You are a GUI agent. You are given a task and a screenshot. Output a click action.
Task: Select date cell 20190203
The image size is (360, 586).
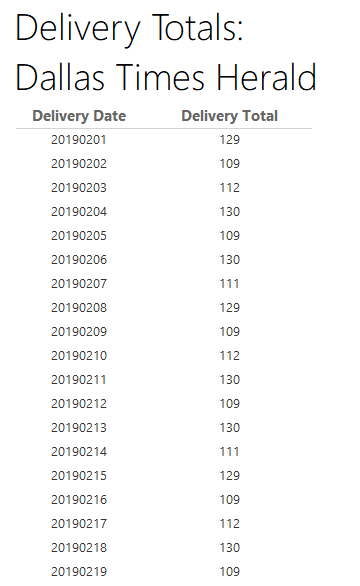pyautogui.click(x=79, y=188)
